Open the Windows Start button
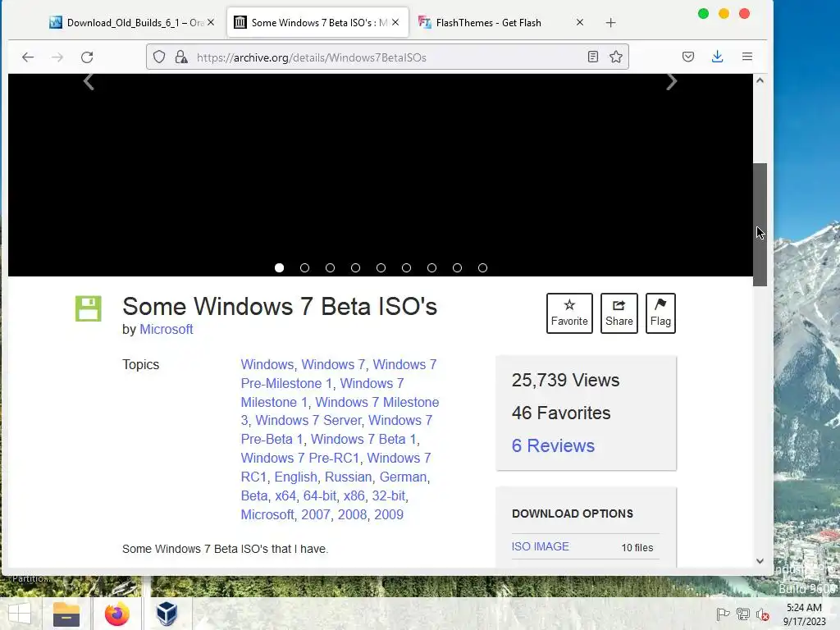The image size is (840, 630). pyautogui.click(x=20, y=614)
